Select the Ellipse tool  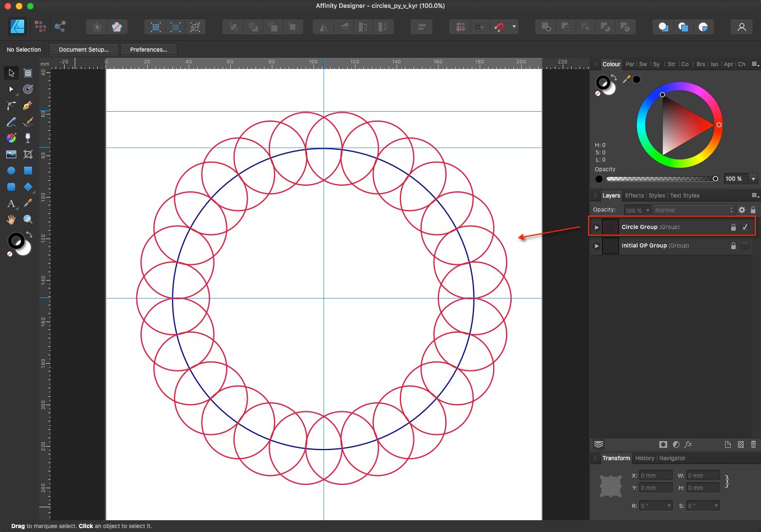[x=11, y=171]
